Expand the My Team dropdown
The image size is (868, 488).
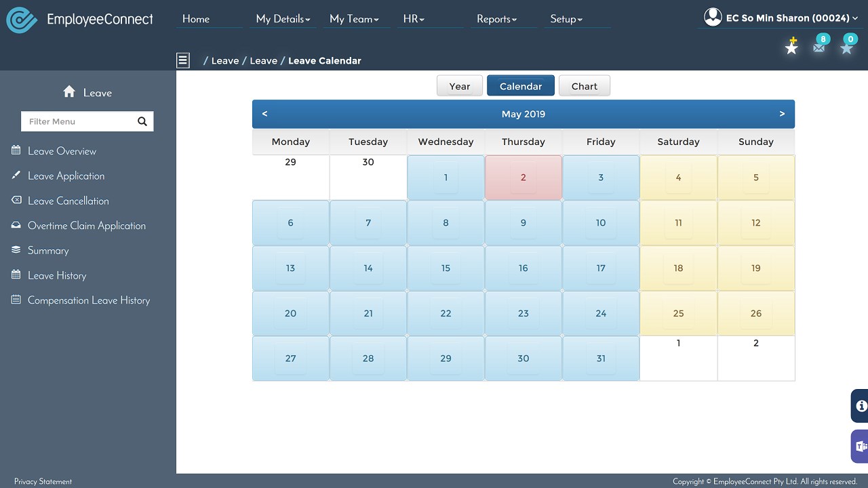pyautogui.click(x=355, y=19)
